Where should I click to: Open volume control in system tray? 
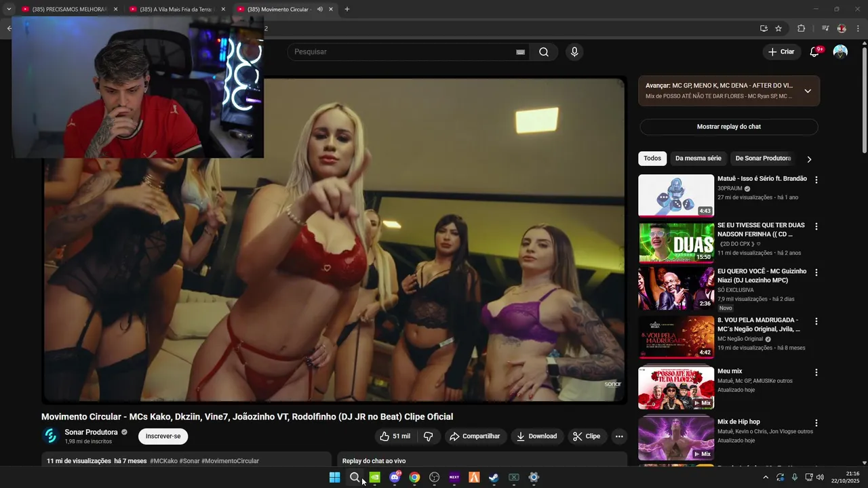coord(821,477)
